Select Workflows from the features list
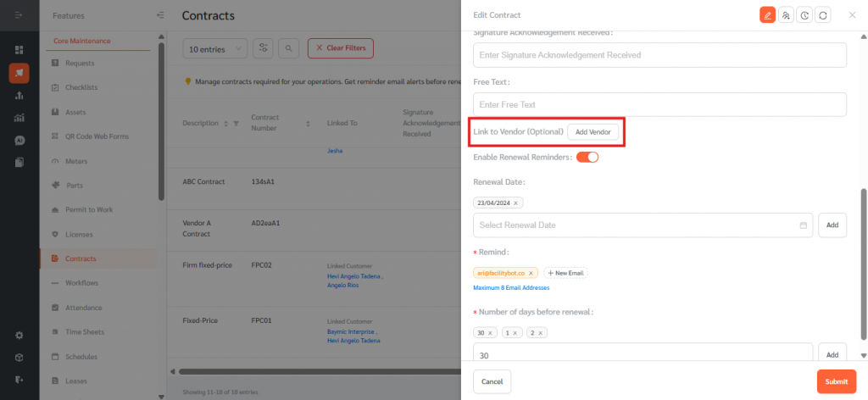Screen dimensions: 868x400 click(81, 283)
